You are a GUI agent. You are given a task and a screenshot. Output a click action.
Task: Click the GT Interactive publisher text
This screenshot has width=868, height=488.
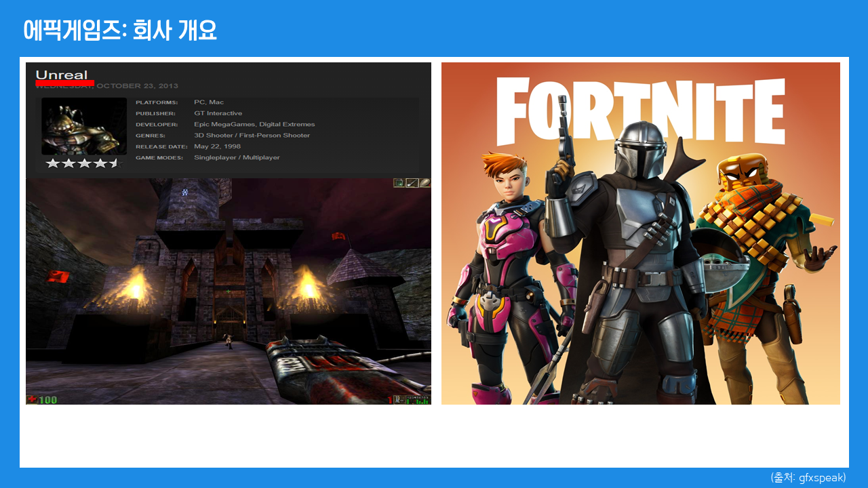[x=218, y=113]
